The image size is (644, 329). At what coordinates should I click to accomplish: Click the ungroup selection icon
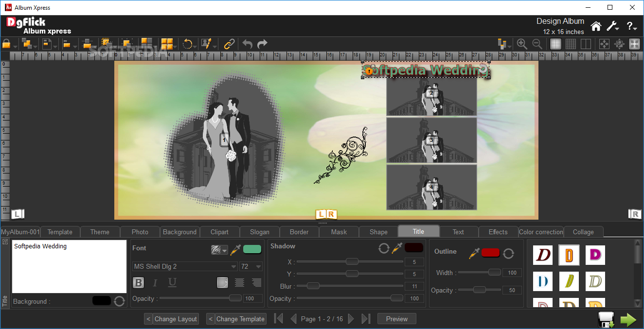[x=126, y=44]
